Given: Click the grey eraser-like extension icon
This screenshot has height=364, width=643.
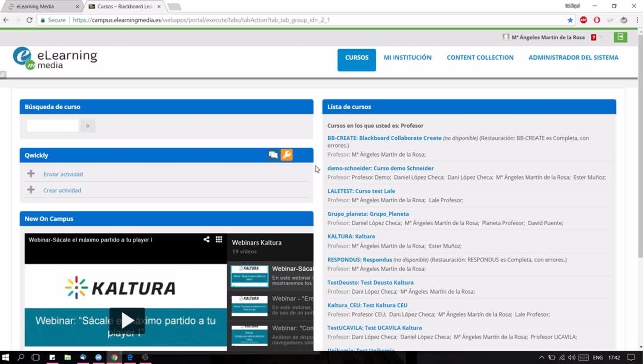Looking at the screenshot, I should (x=610, y=20).
